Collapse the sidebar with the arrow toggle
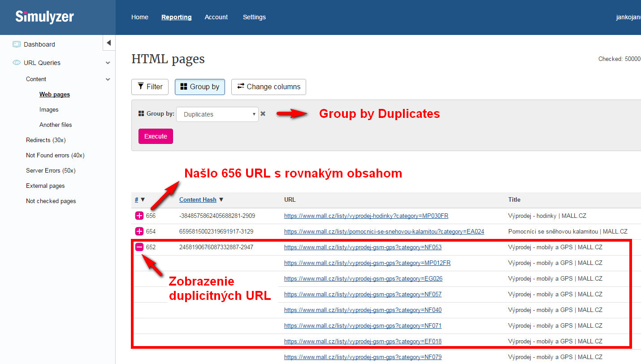 pos(108,43)
